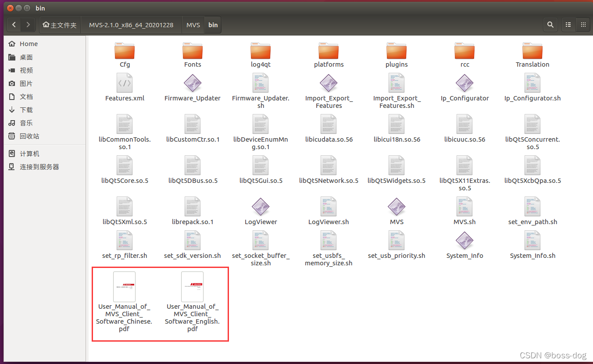Select the libQt5Gui.so.5 file name
This screenshot has height=364, width=593.
click(x=261, y=181)
